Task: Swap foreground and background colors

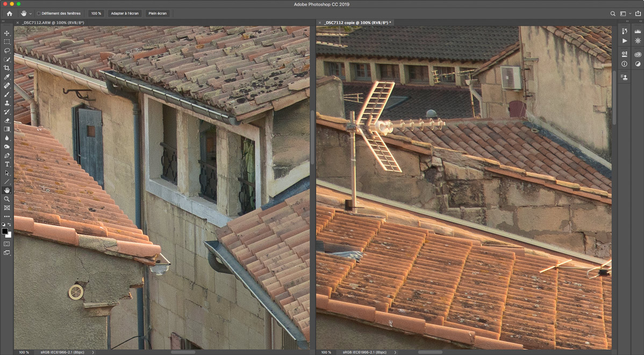Action: (9, 225)
